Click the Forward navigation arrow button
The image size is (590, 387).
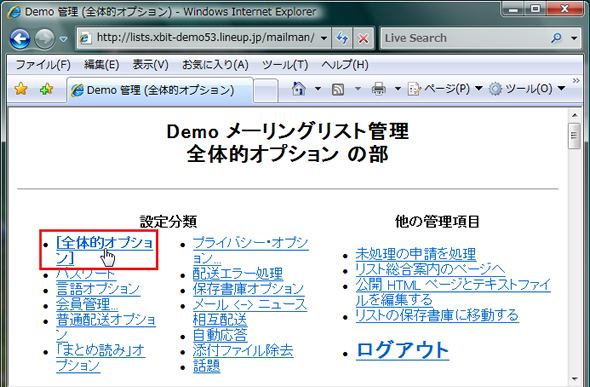pyautogui.click(x=45, y=38)
